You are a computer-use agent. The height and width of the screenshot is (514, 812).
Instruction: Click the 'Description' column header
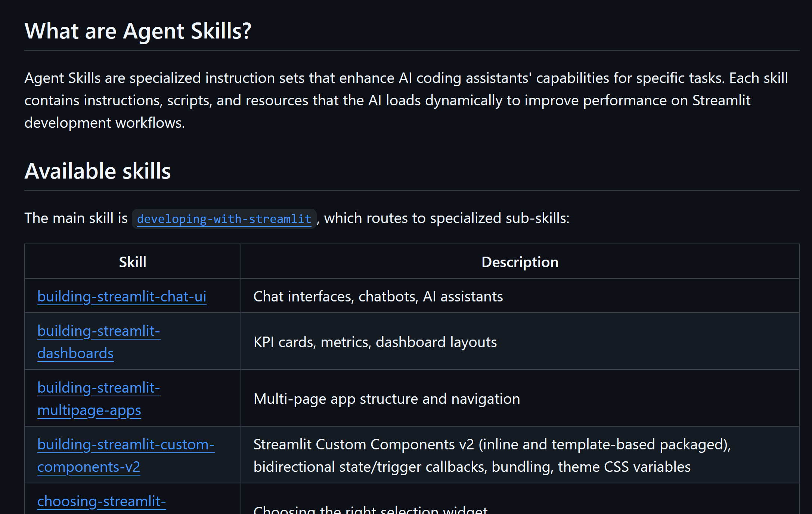coord(520,262)
